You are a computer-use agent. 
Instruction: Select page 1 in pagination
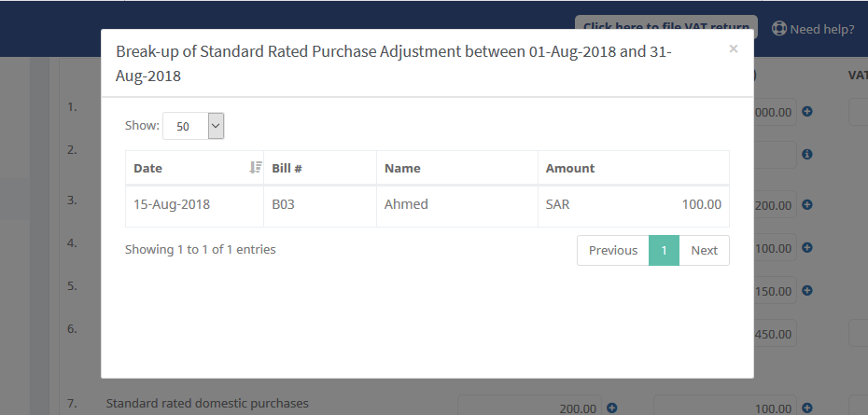(x=664, y=250)
